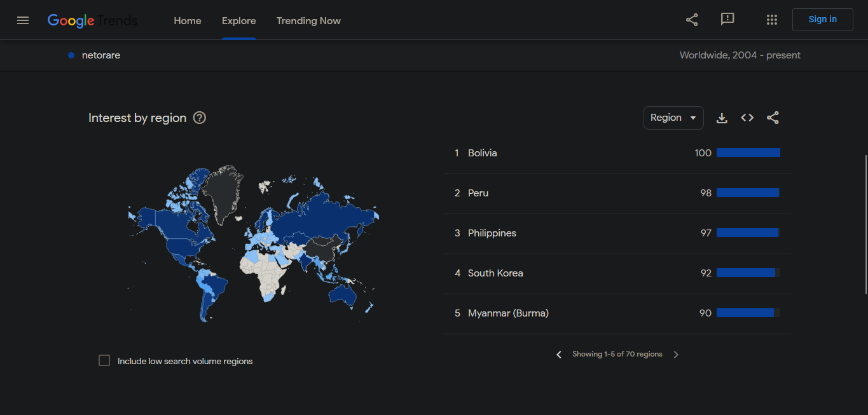Screen dimensions: 868x415
Task: Open help for Interest by region
Action: point(200,118)
